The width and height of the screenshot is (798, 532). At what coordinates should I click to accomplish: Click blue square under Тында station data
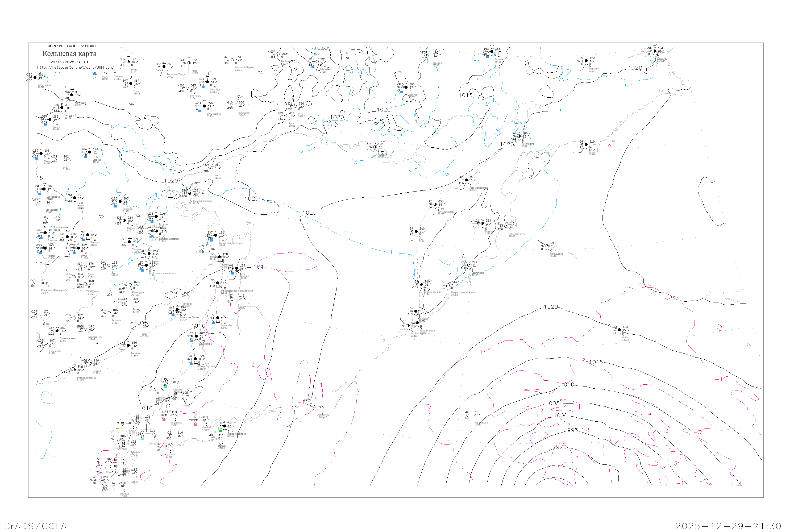[x=45, y=124]
